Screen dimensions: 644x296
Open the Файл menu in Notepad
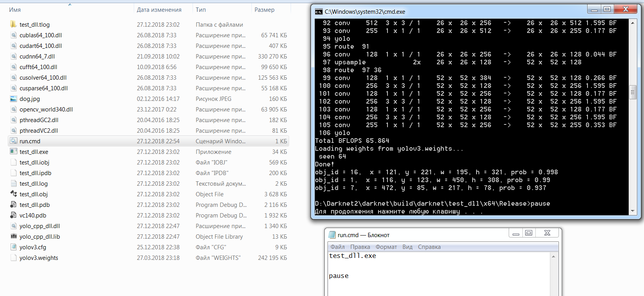[337, 247]
